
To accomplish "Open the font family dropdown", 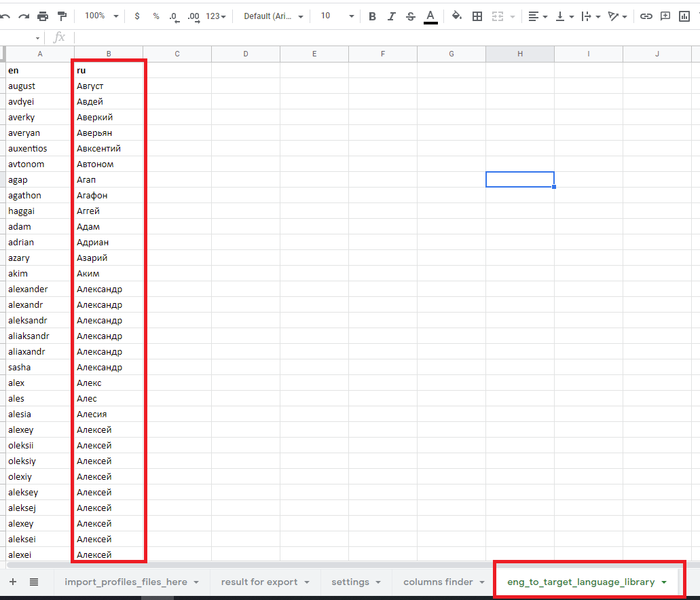I will (x=274, y=16).
